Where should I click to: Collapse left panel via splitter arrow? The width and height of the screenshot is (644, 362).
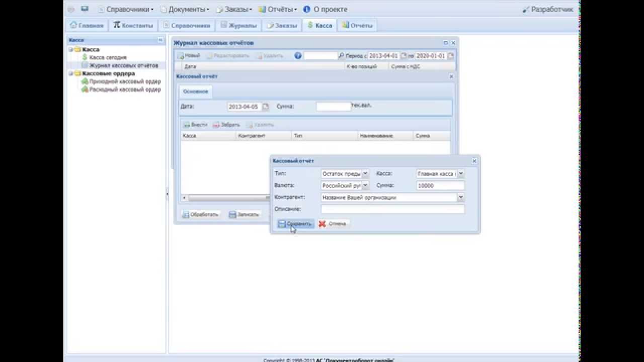pyautogui.click(x=168, y=195)
